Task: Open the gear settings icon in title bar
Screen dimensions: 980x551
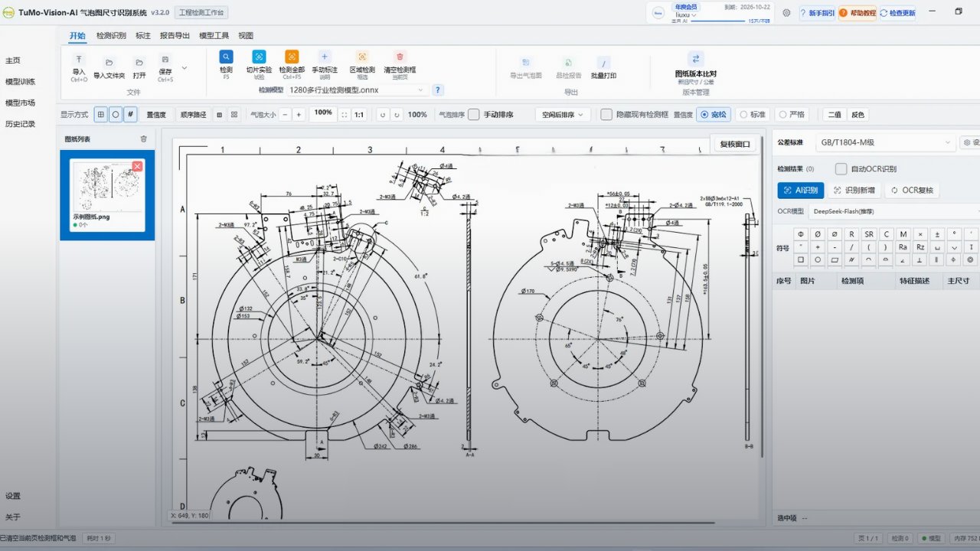Action: [x=786, y=12]
